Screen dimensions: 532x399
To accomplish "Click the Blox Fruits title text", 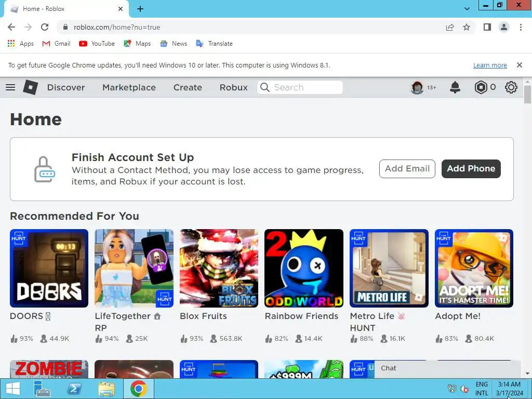I will coord(203,316).
